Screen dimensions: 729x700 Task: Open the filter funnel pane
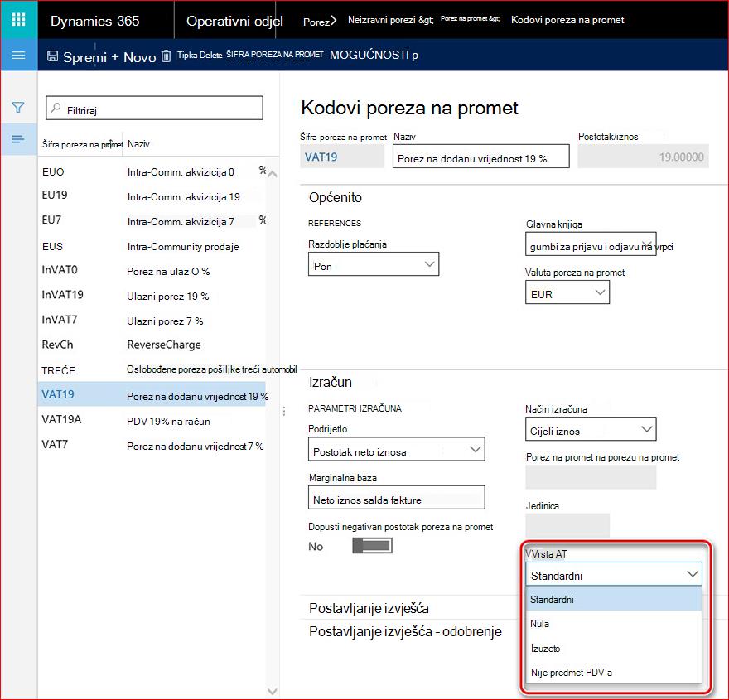coord(18,108)
